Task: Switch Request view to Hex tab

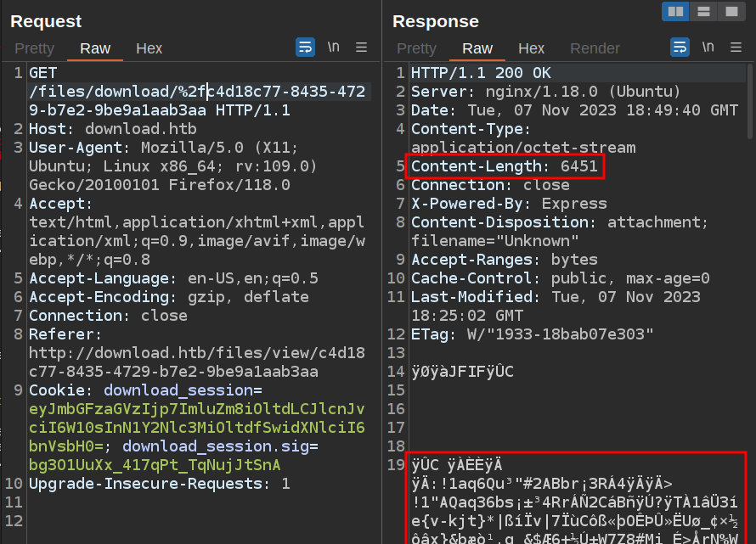Action: point(149,48)
